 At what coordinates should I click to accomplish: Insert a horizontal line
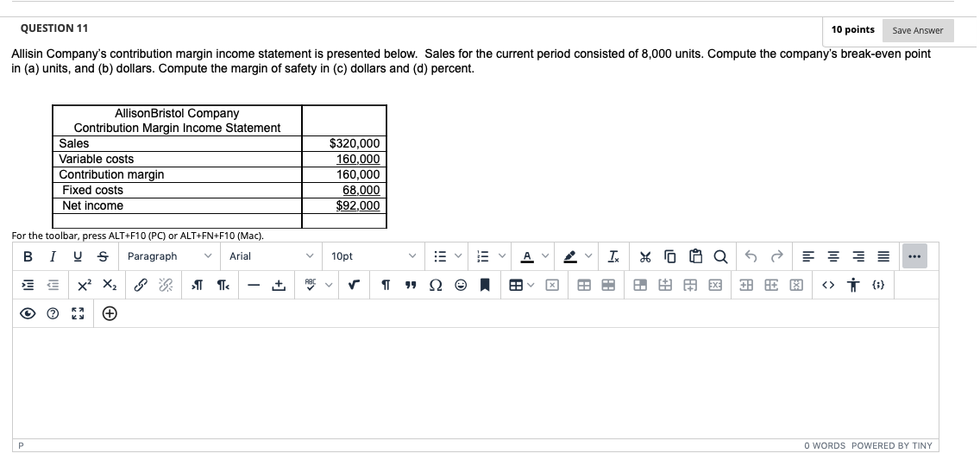253,286
